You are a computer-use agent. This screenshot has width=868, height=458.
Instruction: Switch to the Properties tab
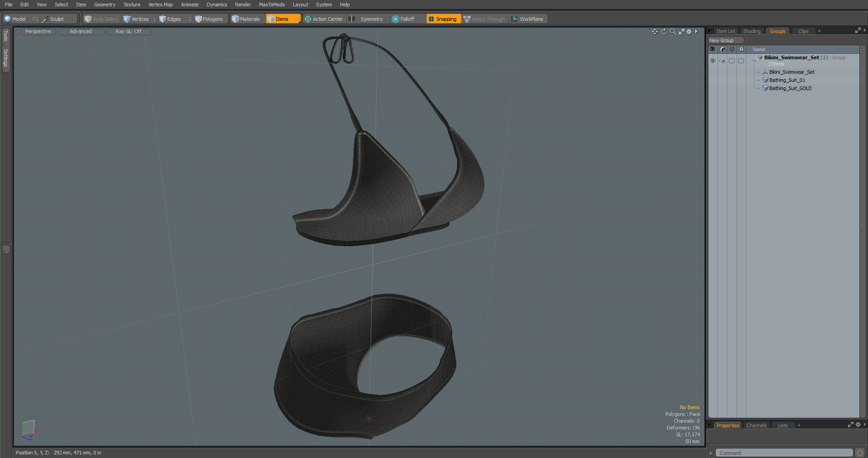tap(727, 425)
